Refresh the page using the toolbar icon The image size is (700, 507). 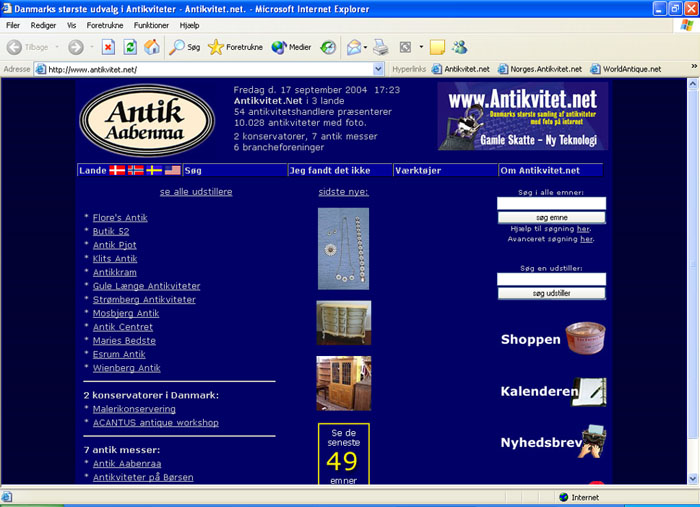point(130,47)
